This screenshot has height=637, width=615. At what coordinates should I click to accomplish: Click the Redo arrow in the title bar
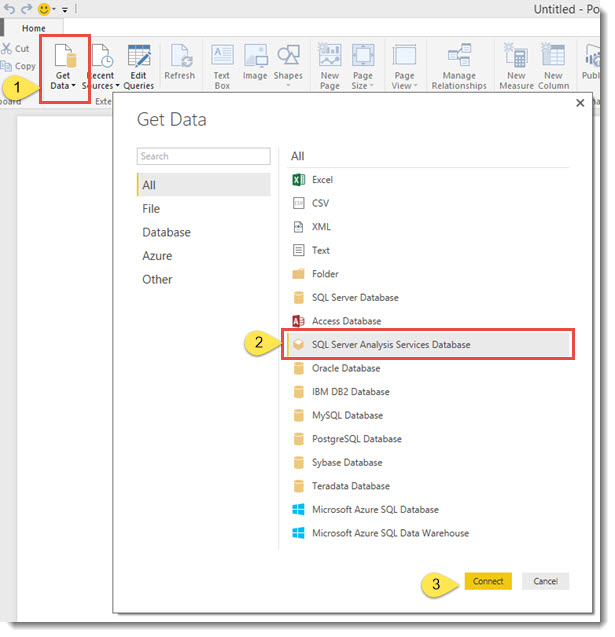pyautogui.click(x=26, y=9)
